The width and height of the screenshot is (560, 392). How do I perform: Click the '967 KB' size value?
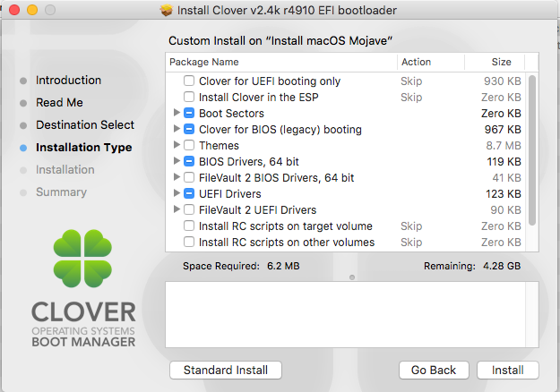coord(503,129)
